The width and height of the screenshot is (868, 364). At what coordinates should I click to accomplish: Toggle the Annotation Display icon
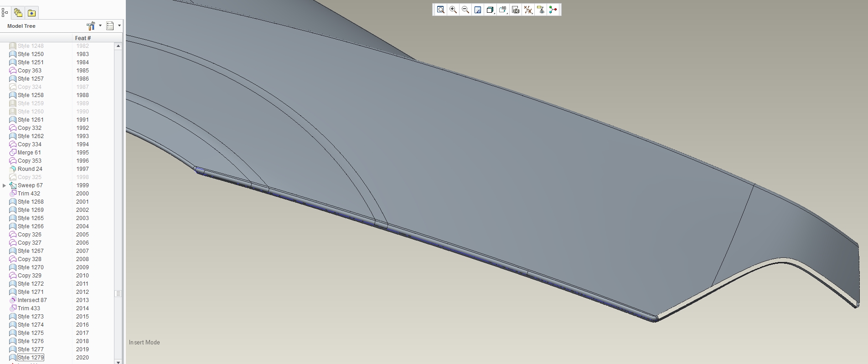[x=541, y=10]
